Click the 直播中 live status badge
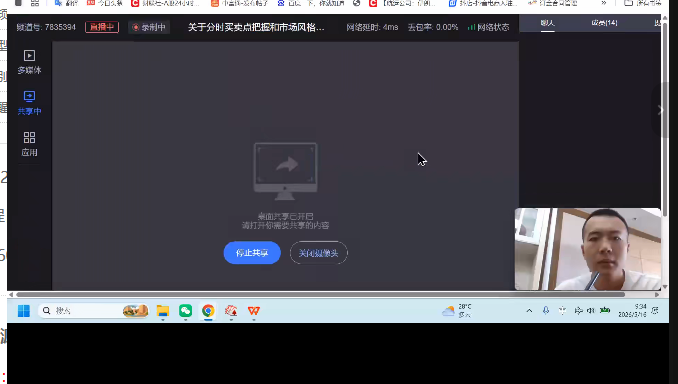 tap(102, 27)
